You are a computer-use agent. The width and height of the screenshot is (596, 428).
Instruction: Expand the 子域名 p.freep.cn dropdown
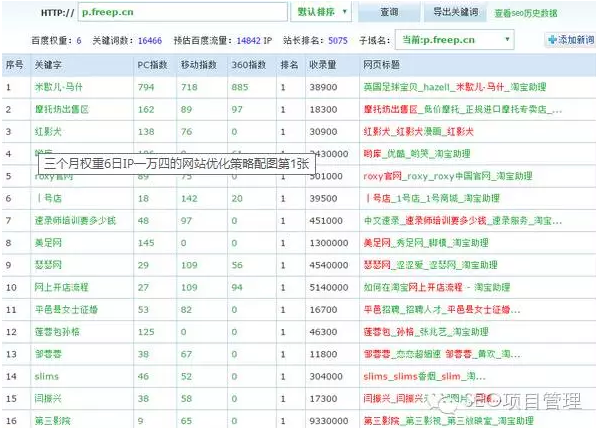point(455,40)
